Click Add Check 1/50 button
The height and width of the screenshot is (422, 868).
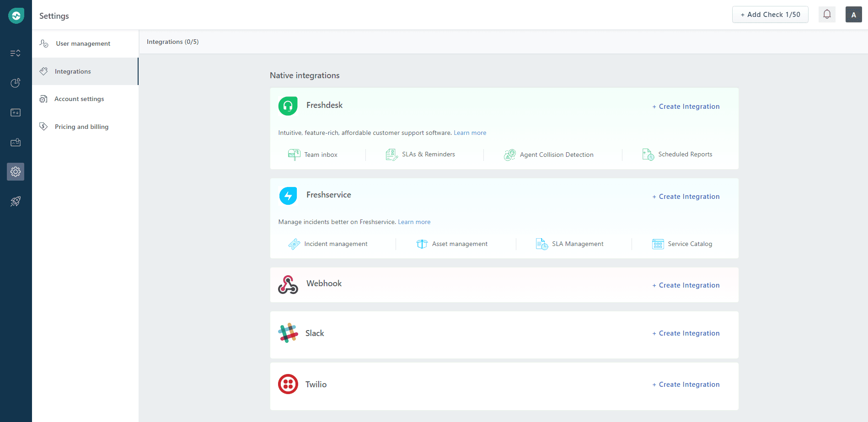tap(770, 15)
